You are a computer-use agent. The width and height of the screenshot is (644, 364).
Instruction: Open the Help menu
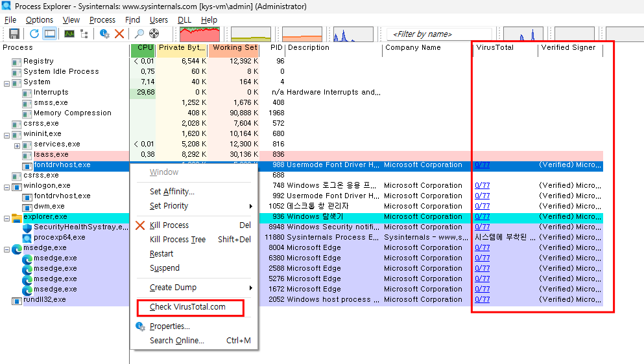[209, 19]
